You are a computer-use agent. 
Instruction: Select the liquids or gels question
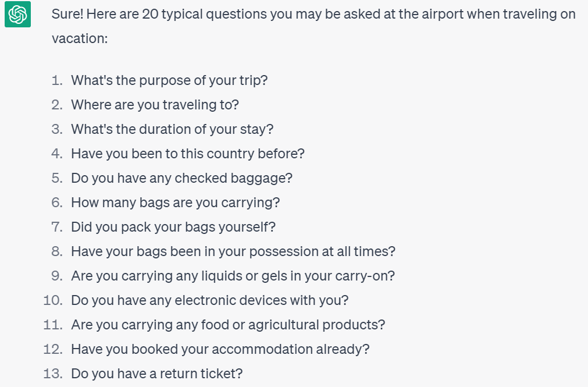coord(233,276)
